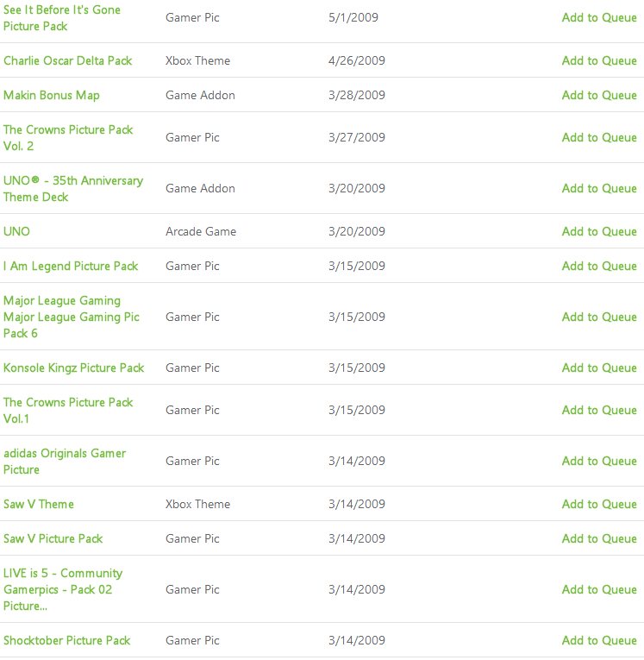
Task: Open the Charlie Oscar Delta Pack link
Action: (x=68, y=60)
